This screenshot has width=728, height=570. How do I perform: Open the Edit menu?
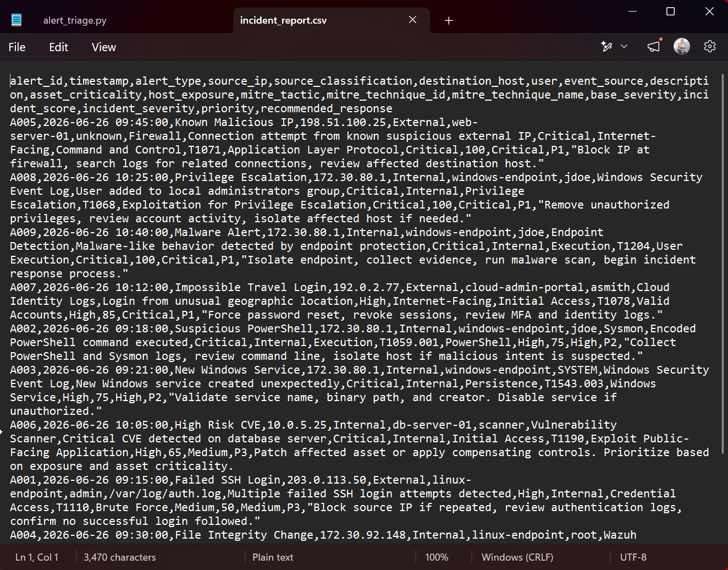point(58,47)
